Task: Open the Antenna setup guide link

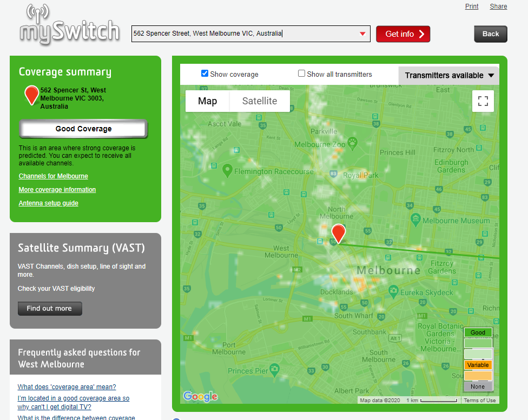Action: tap(49, 203)
